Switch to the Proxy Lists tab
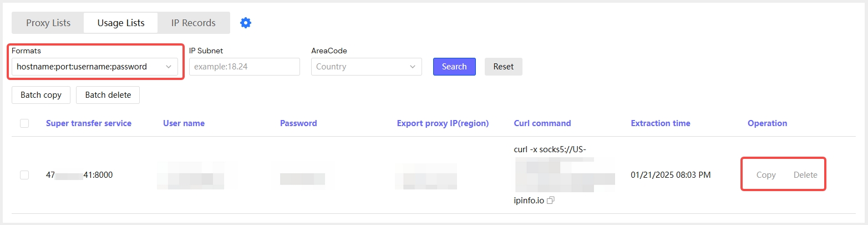The image size is (868, 225). point(48,23)
